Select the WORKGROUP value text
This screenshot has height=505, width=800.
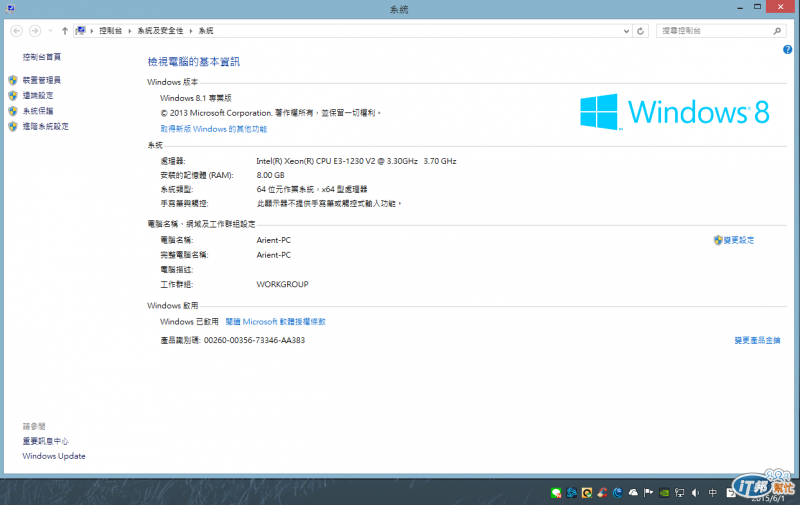282,284
